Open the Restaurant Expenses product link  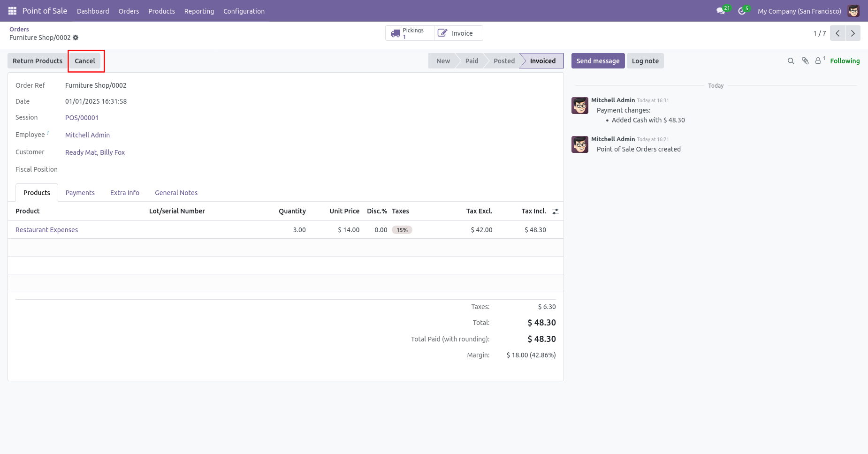click(x=46, y=230)
